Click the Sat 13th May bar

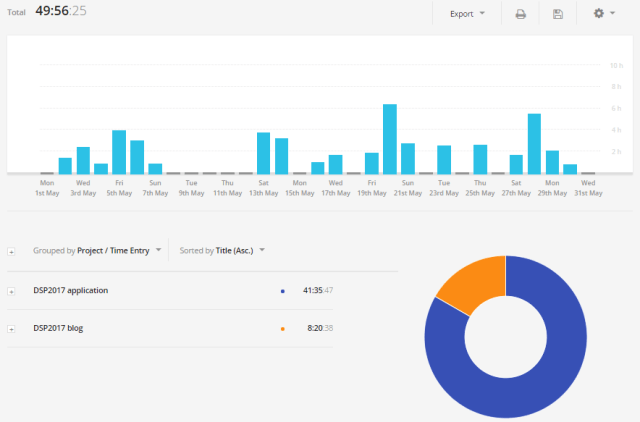pos(264,153)
